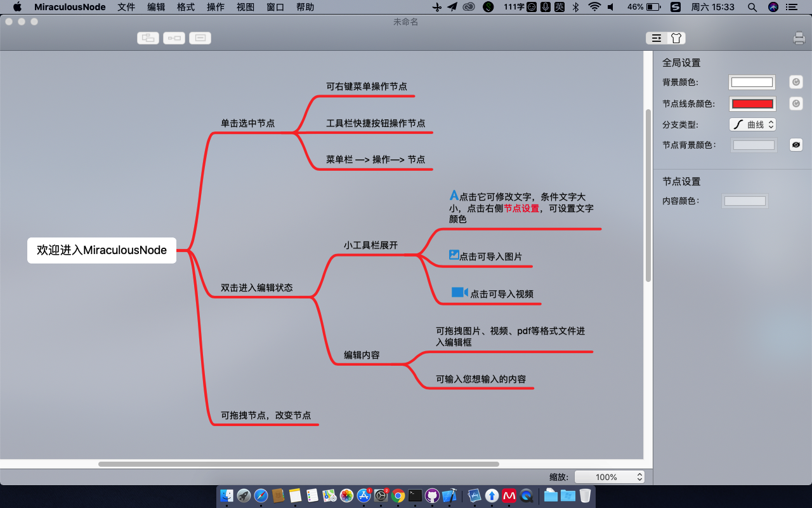
Task: Click the red 节点线条颜色 color swatch
Action: [752, 104]
